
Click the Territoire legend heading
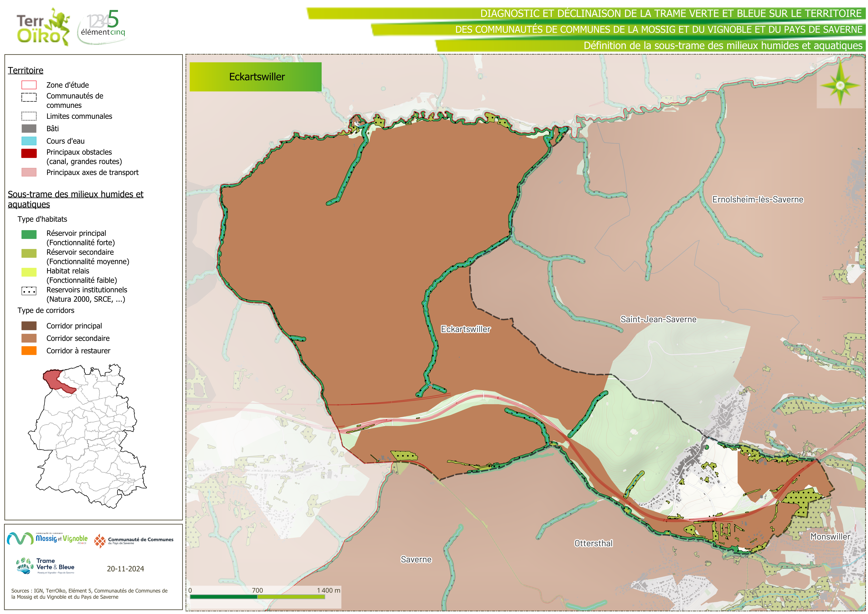(25, 70)
